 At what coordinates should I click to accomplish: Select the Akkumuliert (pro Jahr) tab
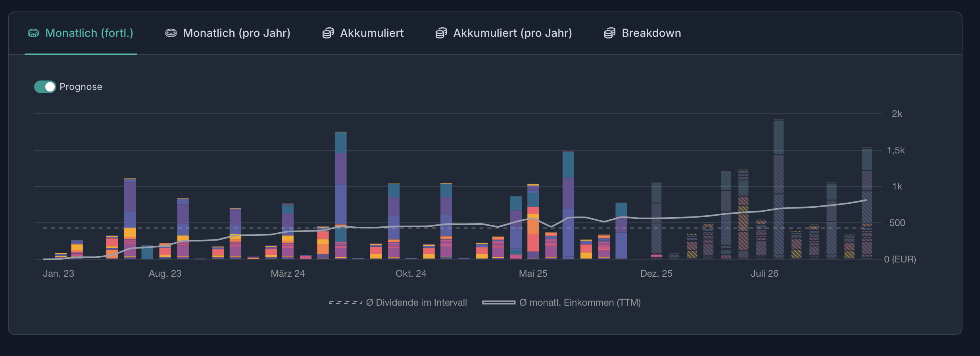click(x=513, y=33)
